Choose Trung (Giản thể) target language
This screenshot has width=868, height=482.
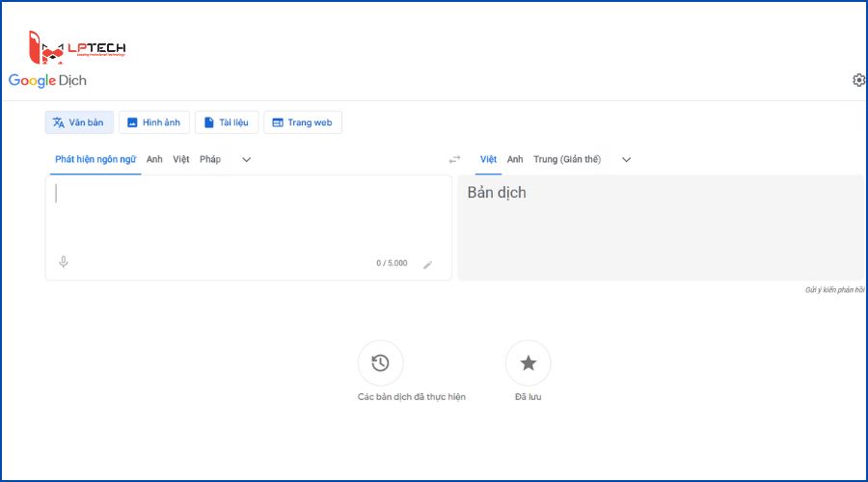pyautogui.click(x=567, y=159)
